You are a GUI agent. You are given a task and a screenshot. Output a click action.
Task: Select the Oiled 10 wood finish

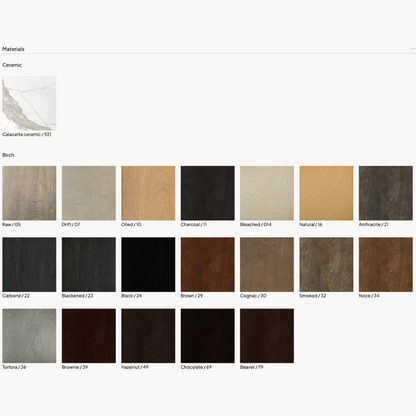[x=148, y=193]
